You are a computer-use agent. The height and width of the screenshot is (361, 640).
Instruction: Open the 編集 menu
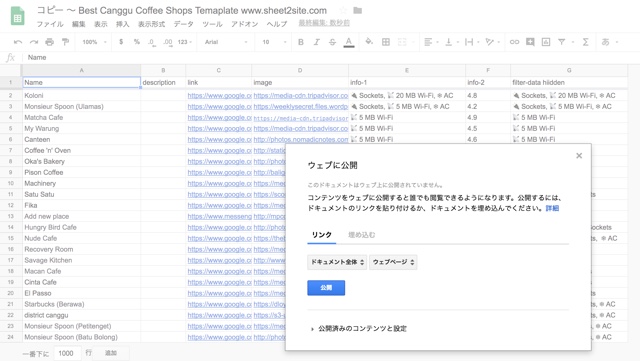(78, 24)
